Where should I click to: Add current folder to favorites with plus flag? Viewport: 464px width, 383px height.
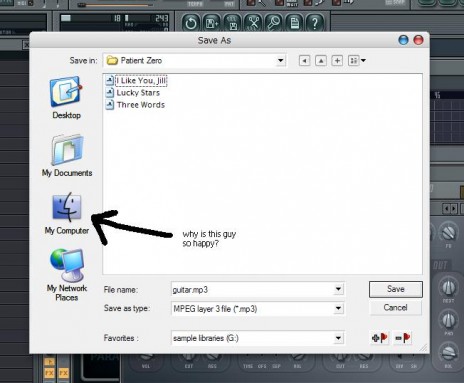(x=380, y=338)
